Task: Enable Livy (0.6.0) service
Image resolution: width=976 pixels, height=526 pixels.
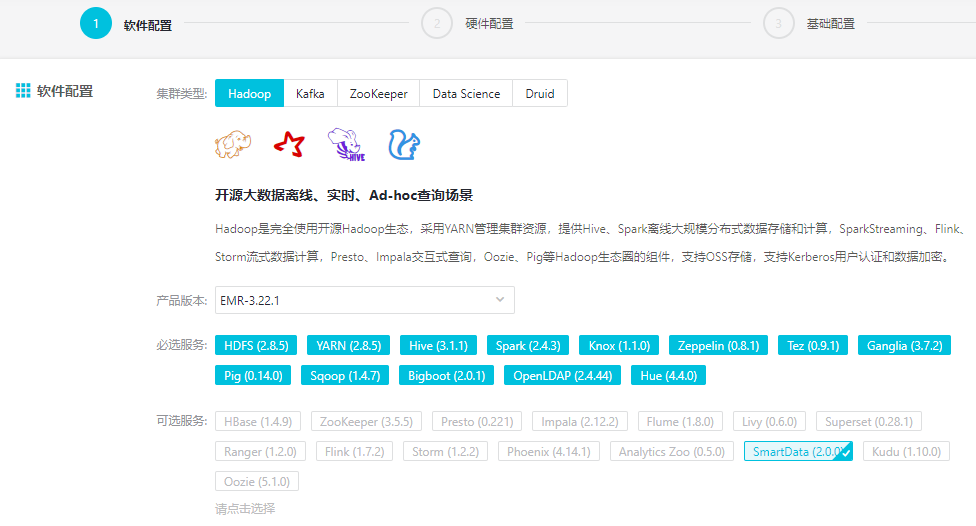Action: click(x=769, y=421)
